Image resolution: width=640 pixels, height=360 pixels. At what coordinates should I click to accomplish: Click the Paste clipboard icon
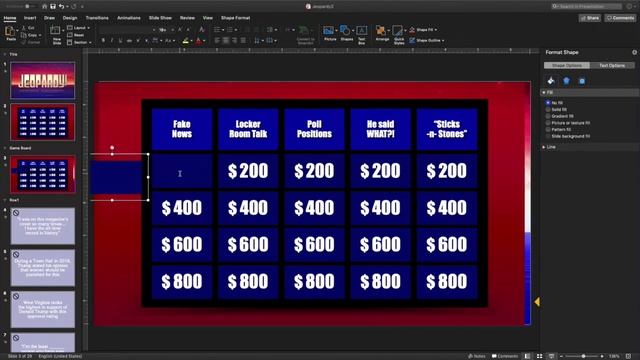click(11, 32)
